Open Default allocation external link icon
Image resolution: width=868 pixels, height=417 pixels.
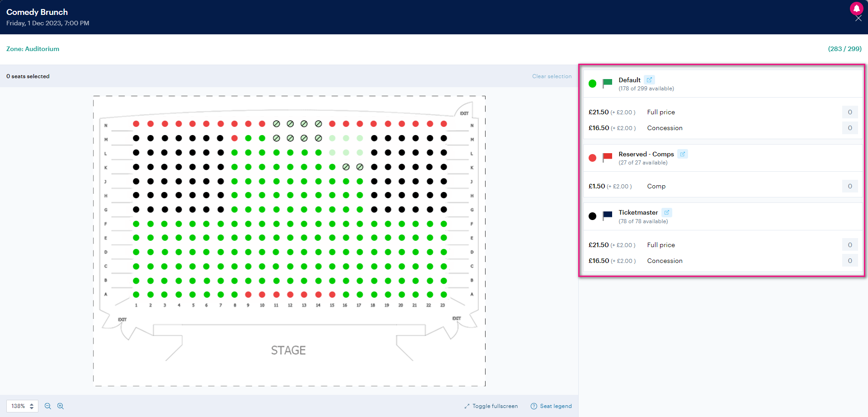(x=649, y=80)
